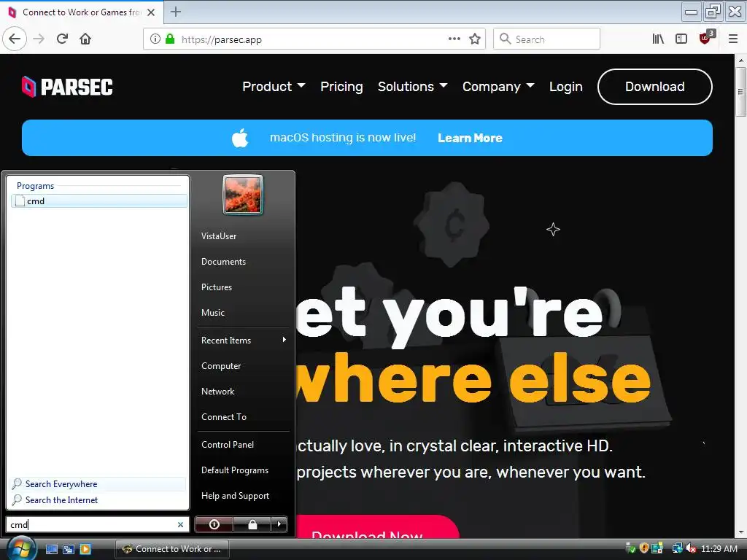Image resolution: width=747 pixels, height=560 pixels.
Task: Click the Download button in header
Action: [654, 87]
